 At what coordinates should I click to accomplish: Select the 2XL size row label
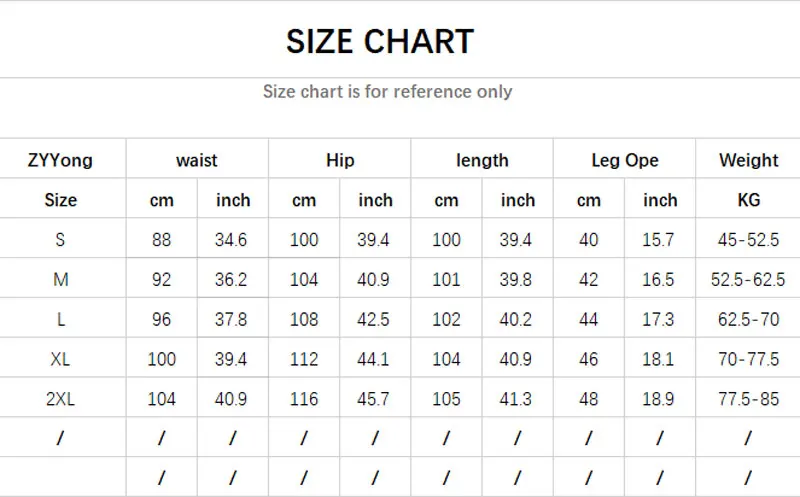tap(60, 399)
